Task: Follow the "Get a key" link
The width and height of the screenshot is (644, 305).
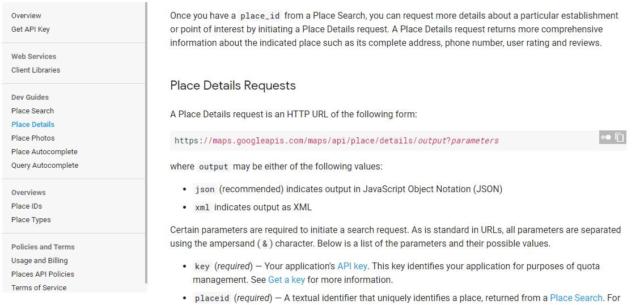Action: point(286,280)
